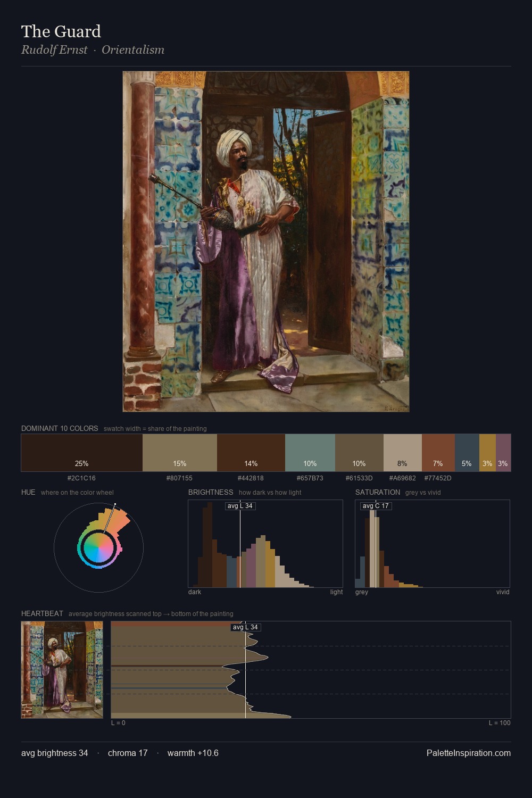Click the hex code '#807155'

(x=179, y=478)
